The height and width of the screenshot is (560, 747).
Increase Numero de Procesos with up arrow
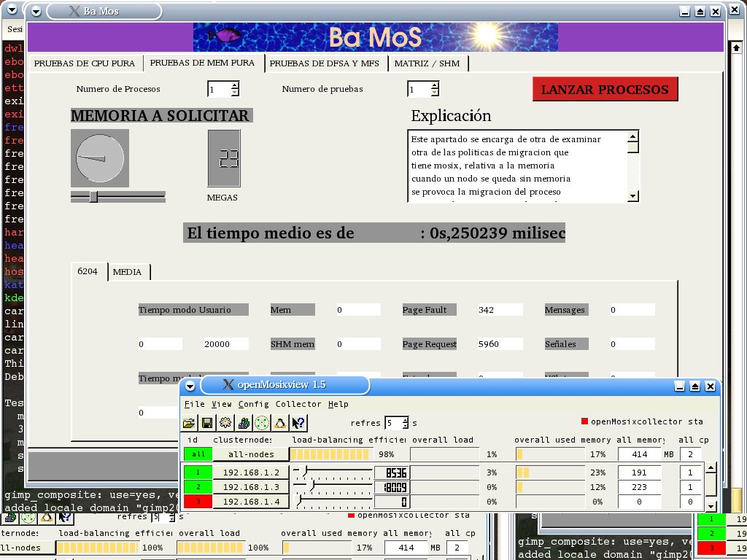pyautogui.click(x=234, y=85)
